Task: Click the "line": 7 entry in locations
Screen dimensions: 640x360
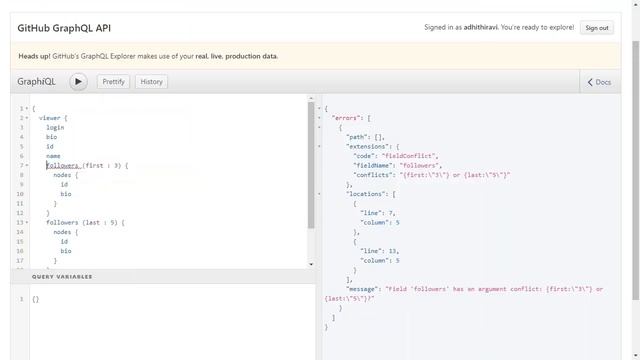Action: [377, 213]
